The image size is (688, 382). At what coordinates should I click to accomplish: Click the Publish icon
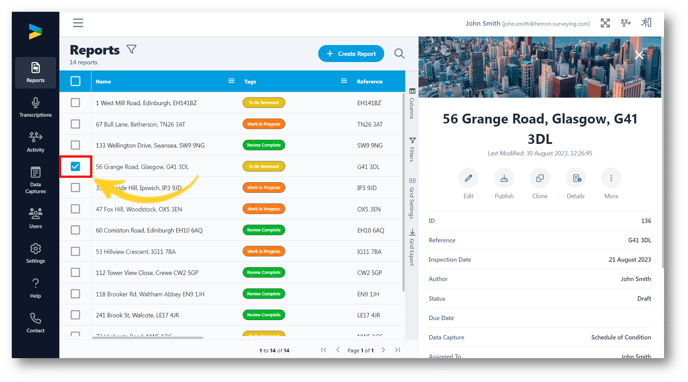[x=504, y=178]
